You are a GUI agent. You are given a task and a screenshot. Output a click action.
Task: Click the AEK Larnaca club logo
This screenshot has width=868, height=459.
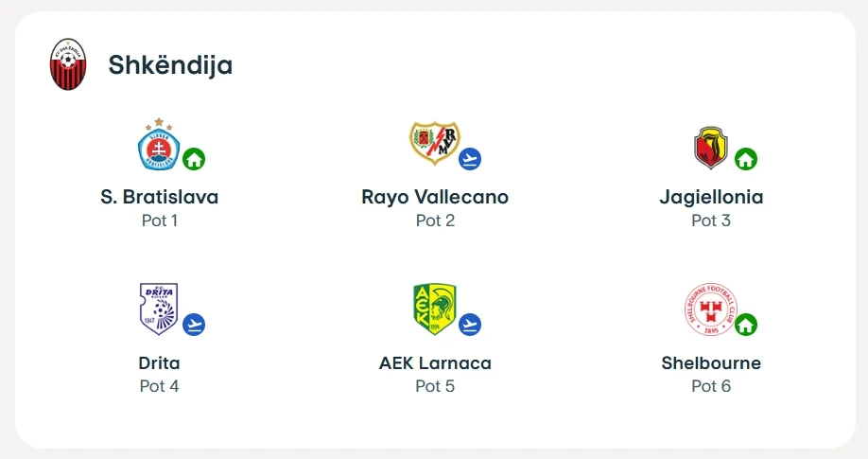coord(435,309)
